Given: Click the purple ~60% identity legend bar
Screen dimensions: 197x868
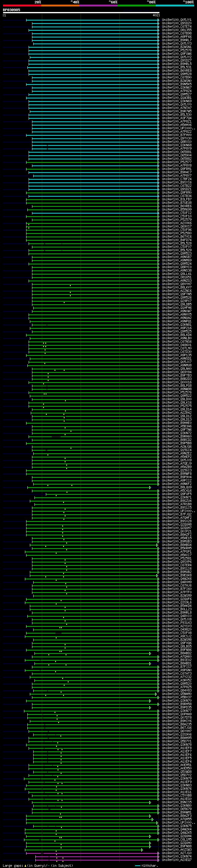Looking at the screenshot, I should pyautogui.click(x=99, y=6).
